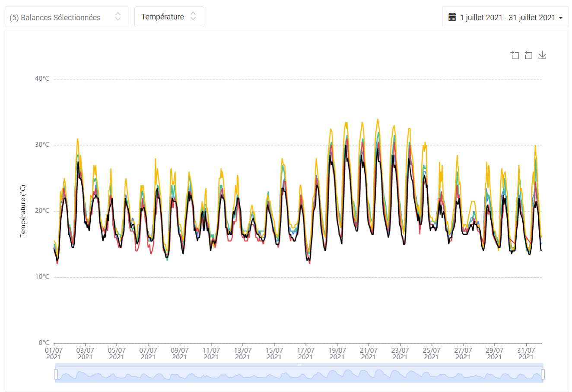The width and height of the screenshot is (572, 392).
Task: Click the 25/07 2021 date label
Action: 432,354
